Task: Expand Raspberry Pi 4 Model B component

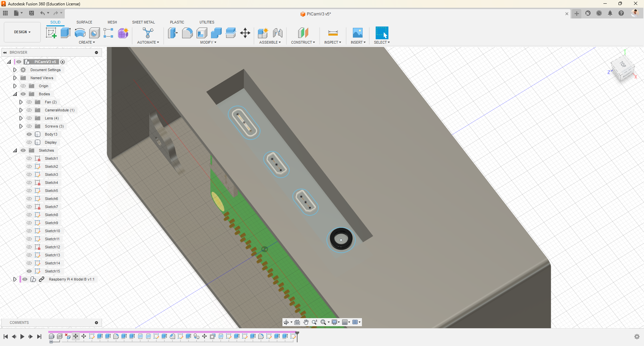Action: [x=15, y=279]
